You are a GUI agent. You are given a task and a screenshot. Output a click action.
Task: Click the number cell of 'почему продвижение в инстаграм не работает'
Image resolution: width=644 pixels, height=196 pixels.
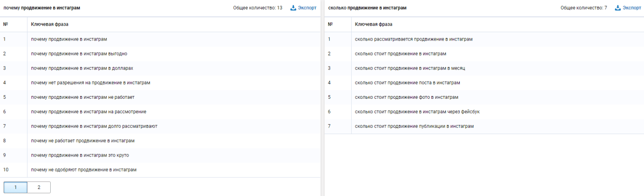coord(4,97)
